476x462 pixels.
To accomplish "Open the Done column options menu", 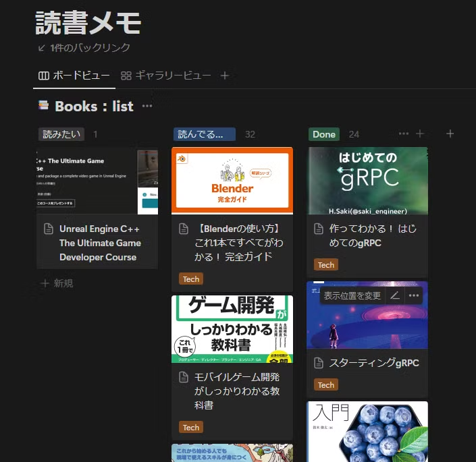I will click(x=404, y=134).
